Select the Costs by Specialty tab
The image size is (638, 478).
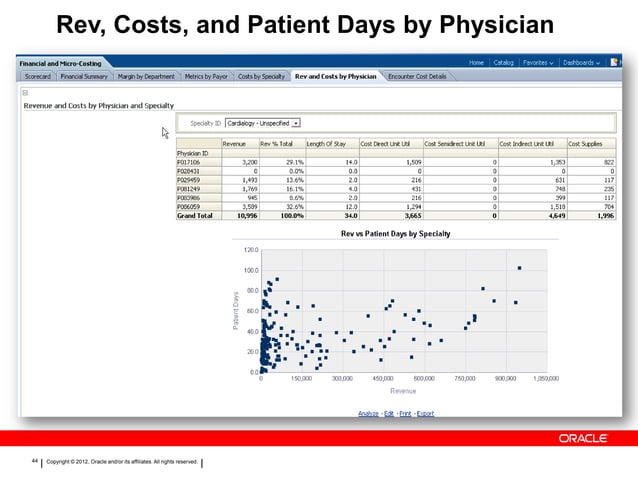tap(261, 76)
